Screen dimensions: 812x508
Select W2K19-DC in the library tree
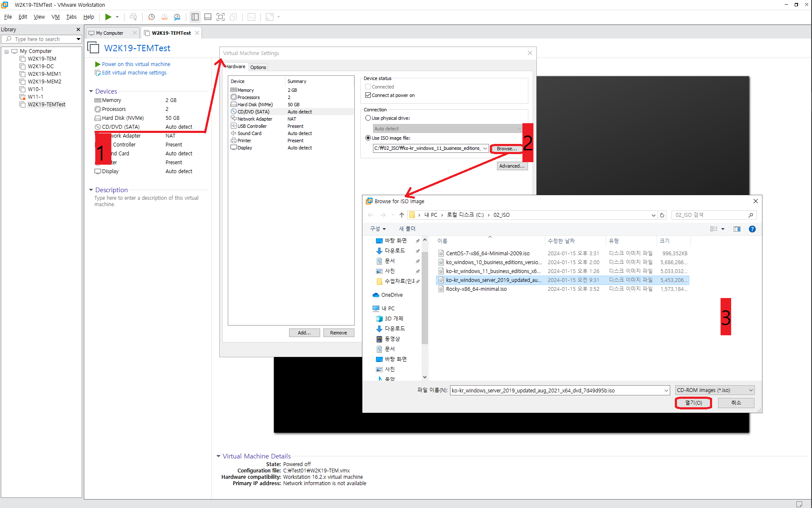(x=41, y=66)
